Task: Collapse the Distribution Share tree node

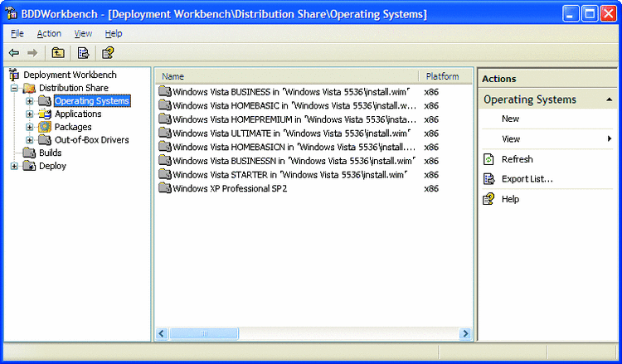Action: click(x=14, y=88)
